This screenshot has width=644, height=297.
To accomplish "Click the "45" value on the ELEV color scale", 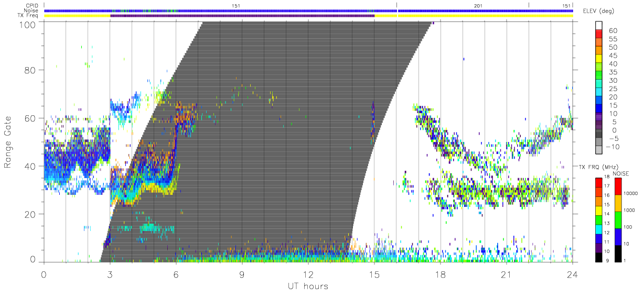I will [613, 56].
